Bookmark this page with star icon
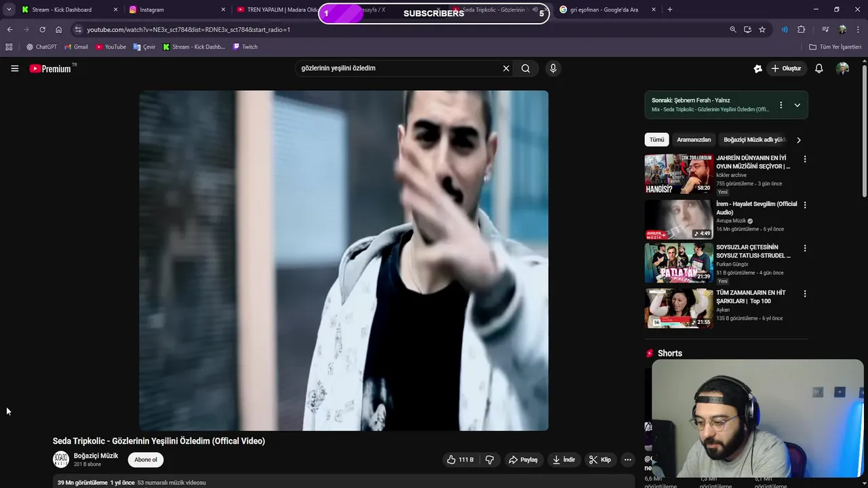Screen dimensions: 868x488 click(762, 30)
